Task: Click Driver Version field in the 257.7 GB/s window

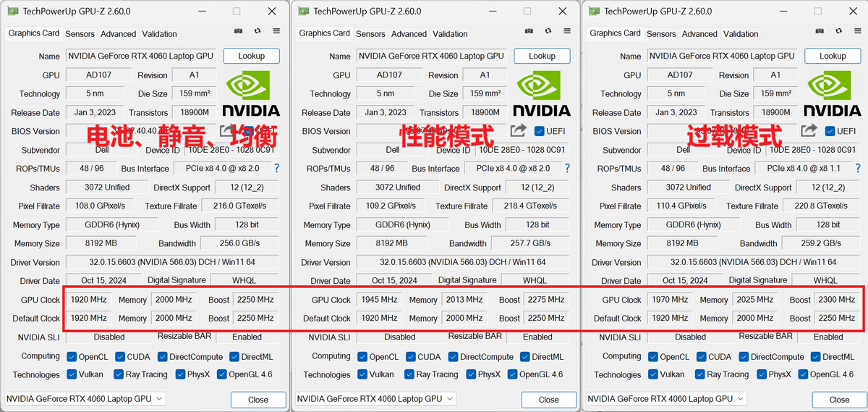Action: (x=463, y=262)
